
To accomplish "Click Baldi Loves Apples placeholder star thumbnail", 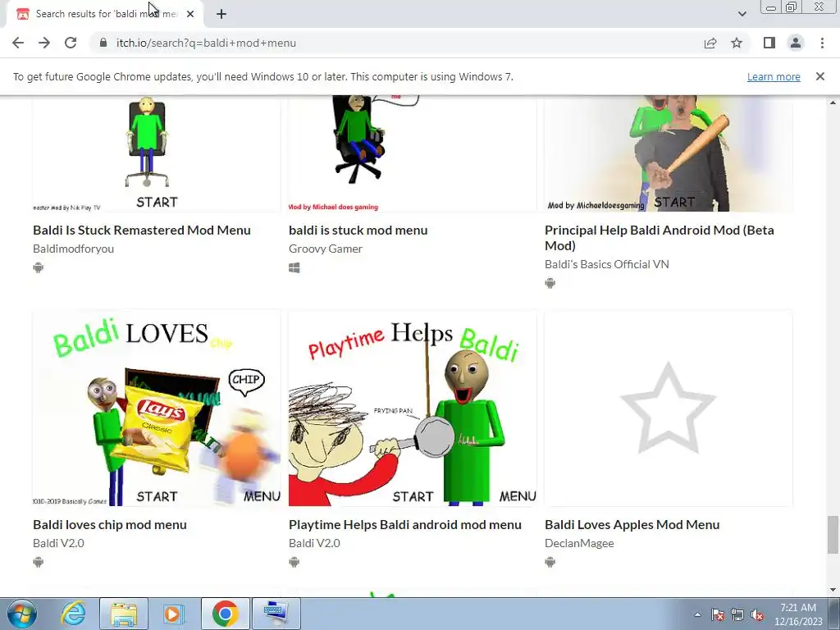I will [669, 408].
